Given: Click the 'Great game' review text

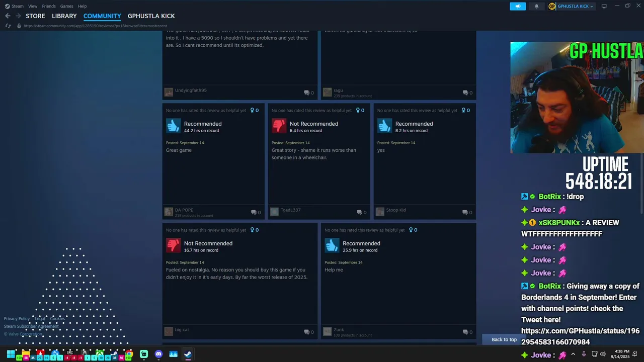Looking at the screenshot, I should 179,150.
